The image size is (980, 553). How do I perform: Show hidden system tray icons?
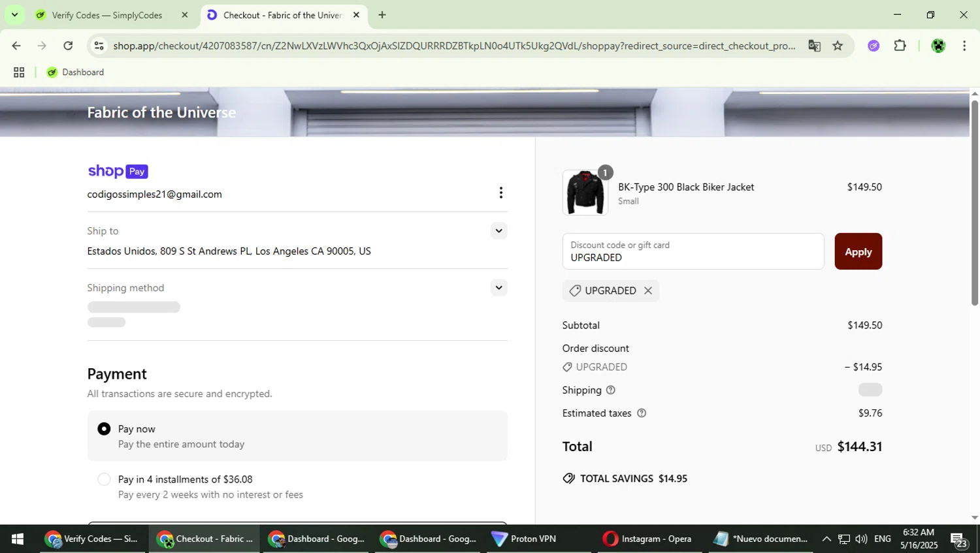(826, 539)
